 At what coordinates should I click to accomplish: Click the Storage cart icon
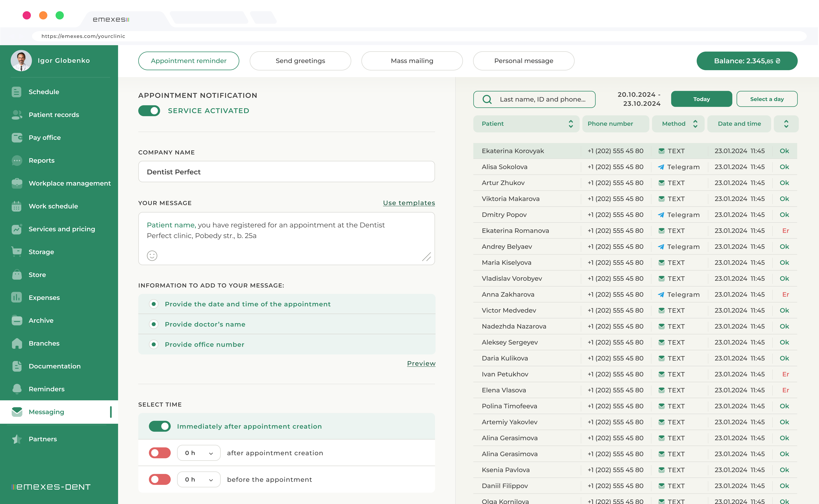click(x=16, y=252)
